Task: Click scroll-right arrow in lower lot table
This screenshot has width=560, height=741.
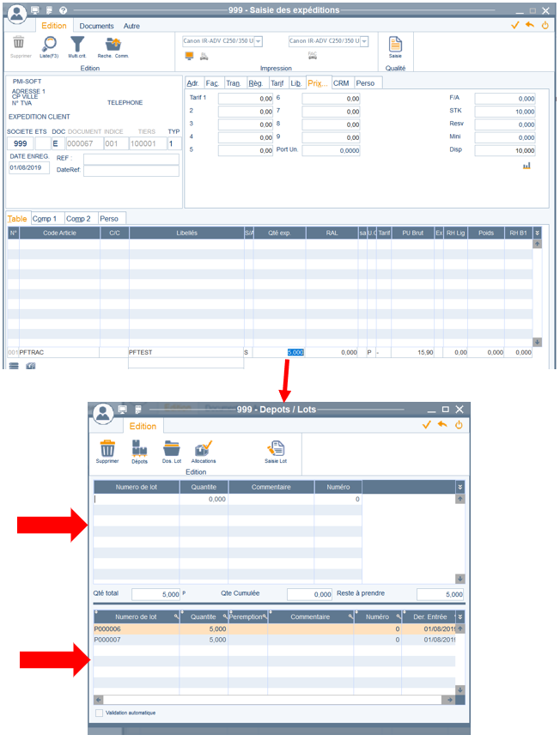Action: tap(449, 700)
